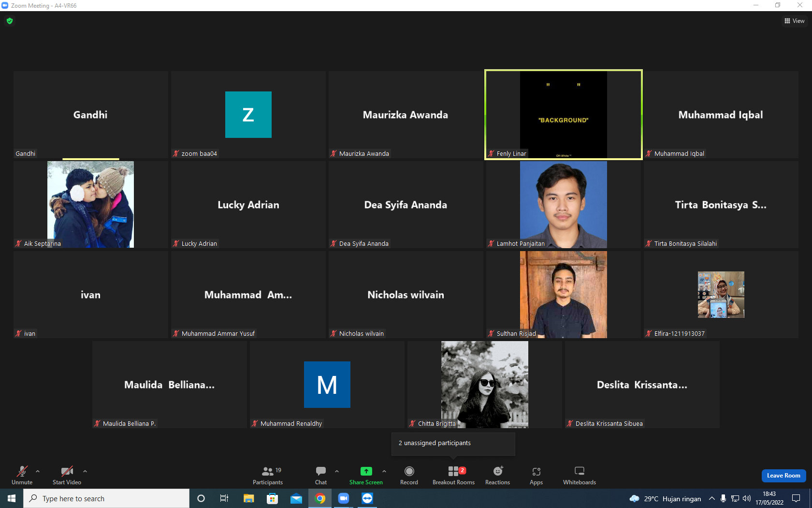Start Video camera toggle
Viewport: 812px width, 508px height.
point(67,476)
